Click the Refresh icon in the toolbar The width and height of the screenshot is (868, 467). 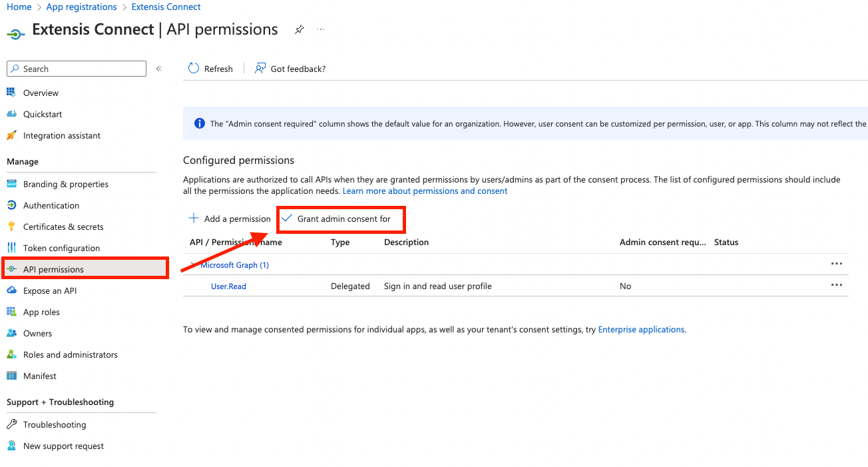click(194, 69)
